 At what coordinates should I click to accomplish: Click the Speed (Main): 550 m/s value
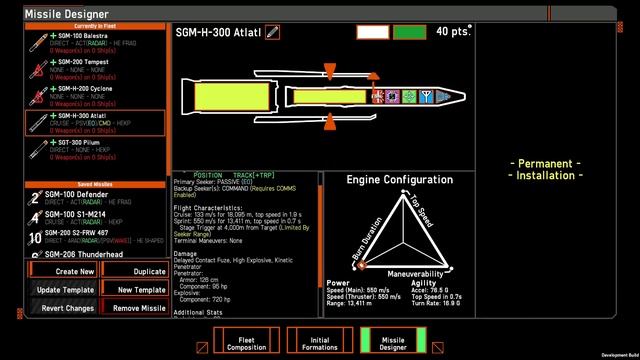click(358, 290)
